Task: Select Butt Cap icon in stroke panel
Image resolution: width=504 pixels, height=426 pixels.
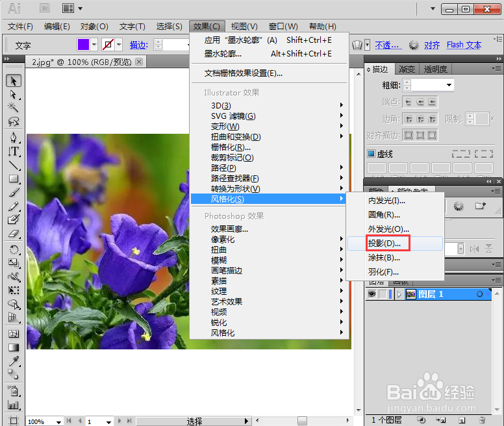Action: click(409, 102)
